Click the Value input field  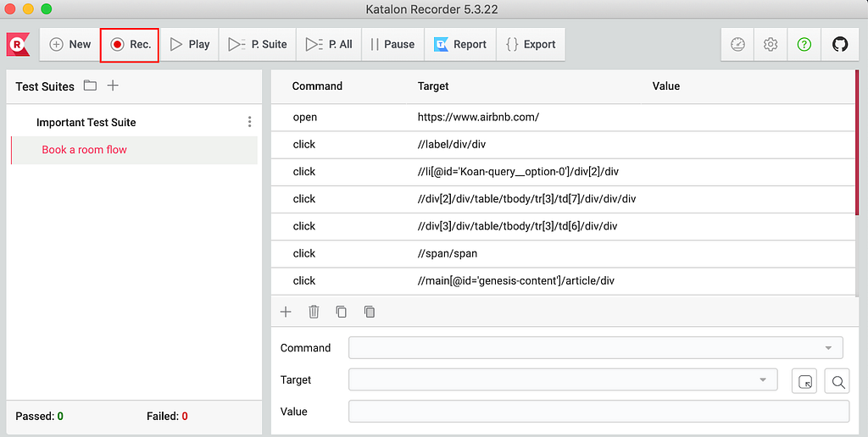pos(598,412)
